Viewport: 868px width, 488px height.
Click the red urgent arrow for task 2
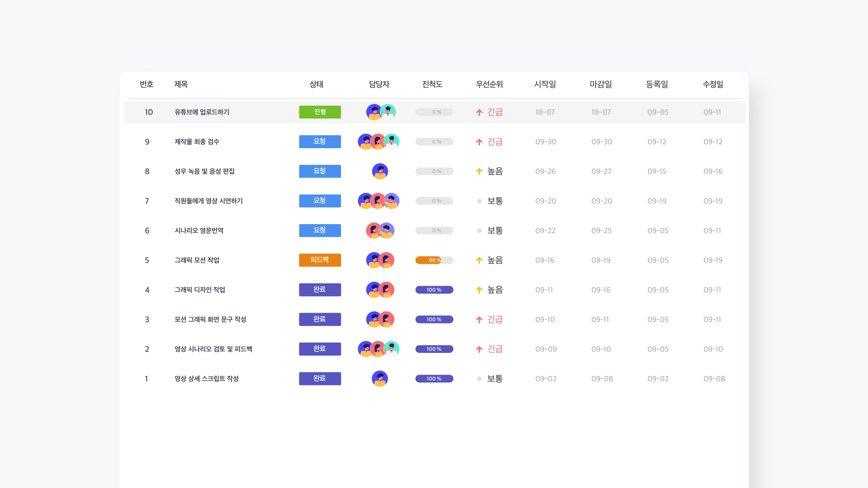[479, 349]
